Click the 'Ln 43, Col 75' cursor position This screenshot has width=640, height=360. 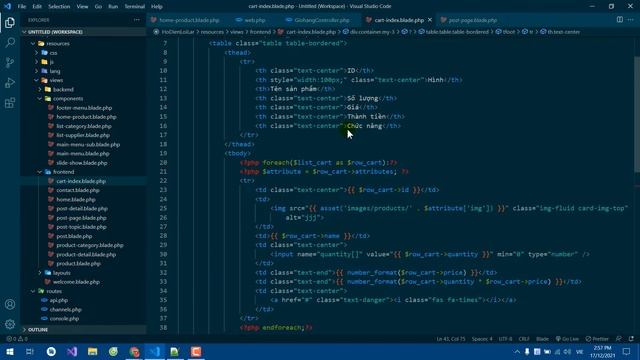click(451, 339)
